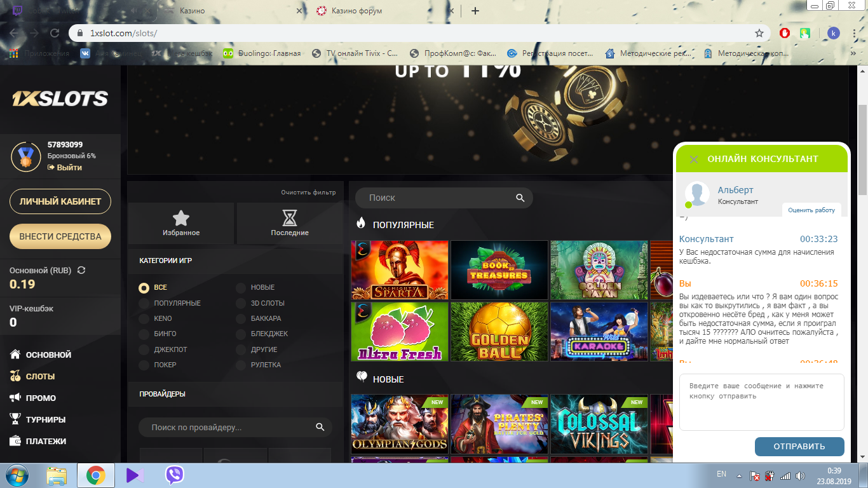Click the browser address bar

tap(419, 33)
